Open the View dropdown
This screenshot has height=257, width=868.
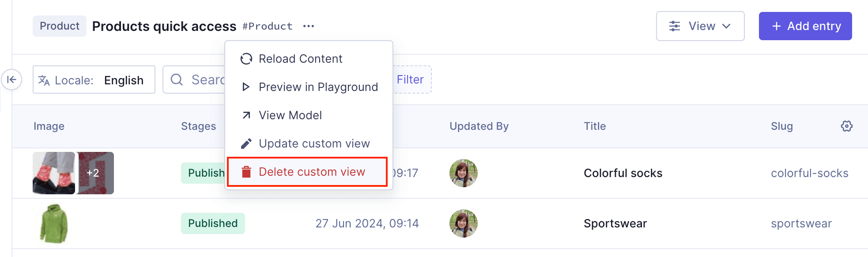point(700,26)
